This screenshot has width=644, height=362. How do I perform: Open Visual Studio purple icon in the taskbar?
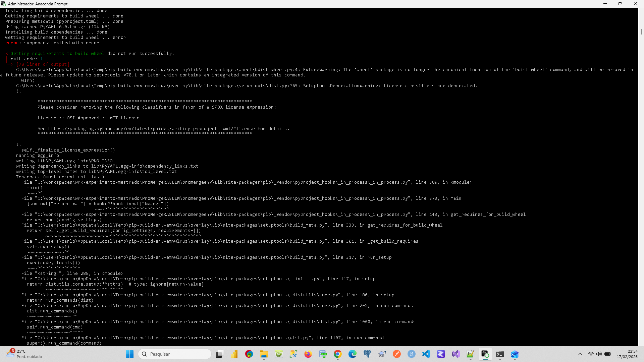coord(455,354)
